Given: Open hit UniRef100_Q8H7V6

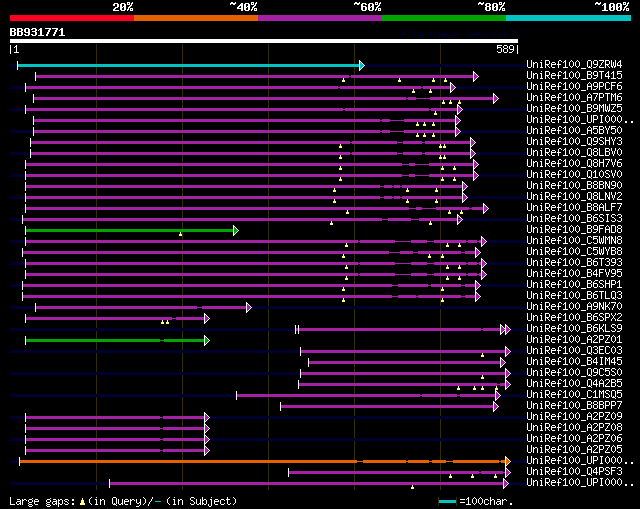Looking at the screenshot, I should (574, 163).
